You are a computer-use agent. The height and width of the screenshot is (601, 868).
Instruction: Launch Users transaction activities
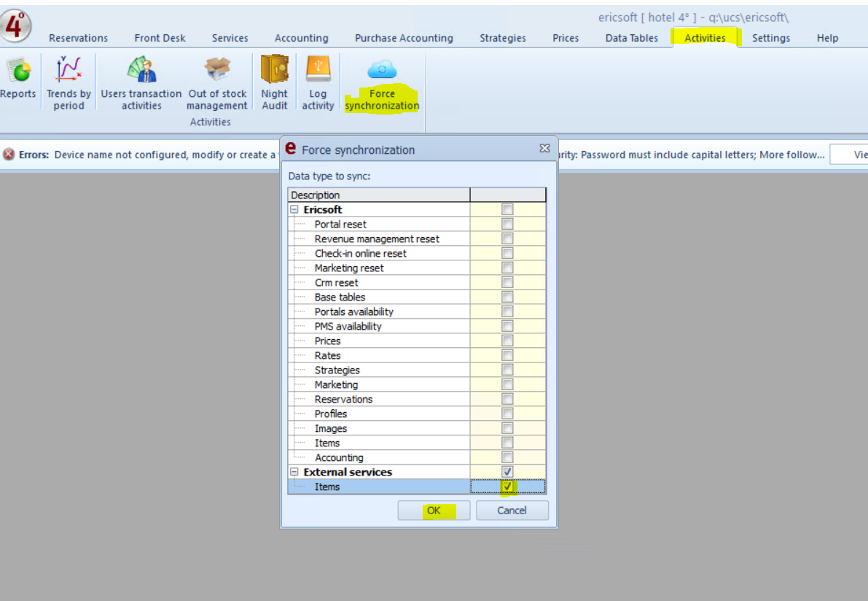[141, 69]
